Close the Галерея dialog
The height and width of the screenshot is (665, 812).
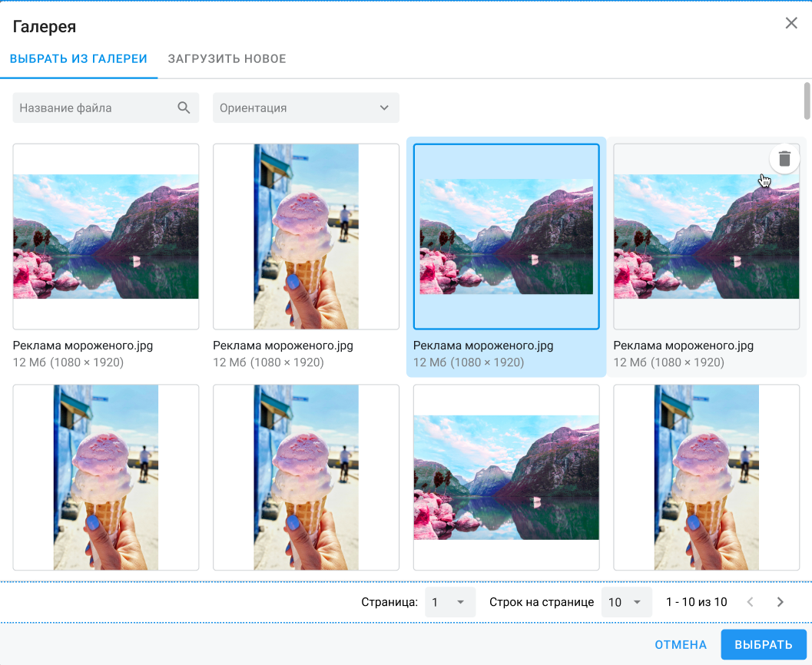point(790,23)
